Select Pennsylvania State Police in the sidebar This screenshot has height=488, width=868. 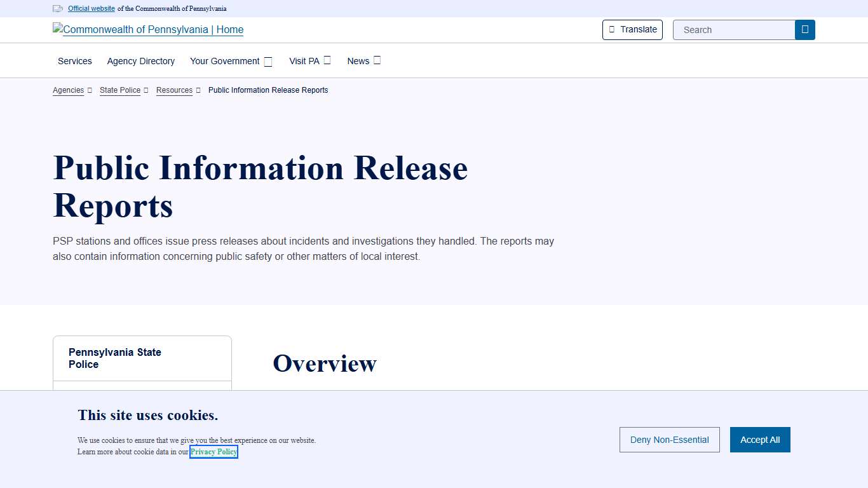point(114,358)
